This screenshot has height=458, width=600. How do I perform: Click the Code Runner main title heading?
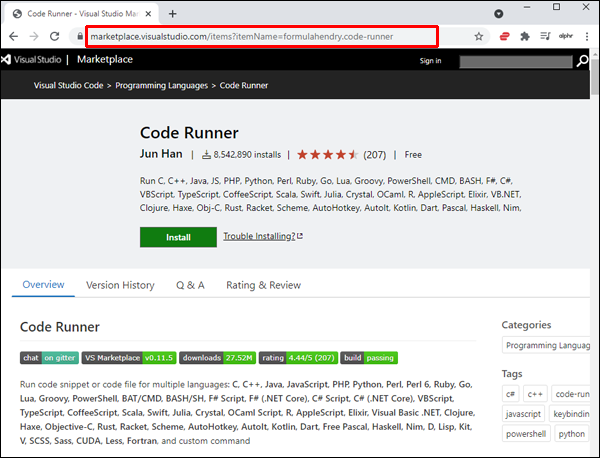coord(189,133)
